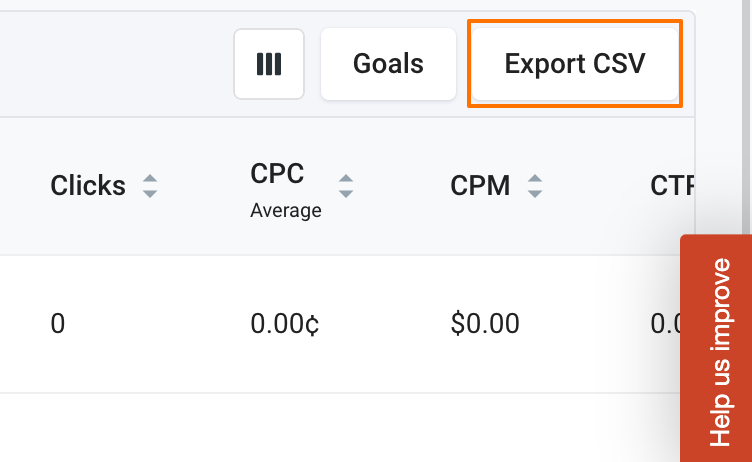Export the report with Export CSV
Viewport: 752px width, 462px height.
(575, 64)
